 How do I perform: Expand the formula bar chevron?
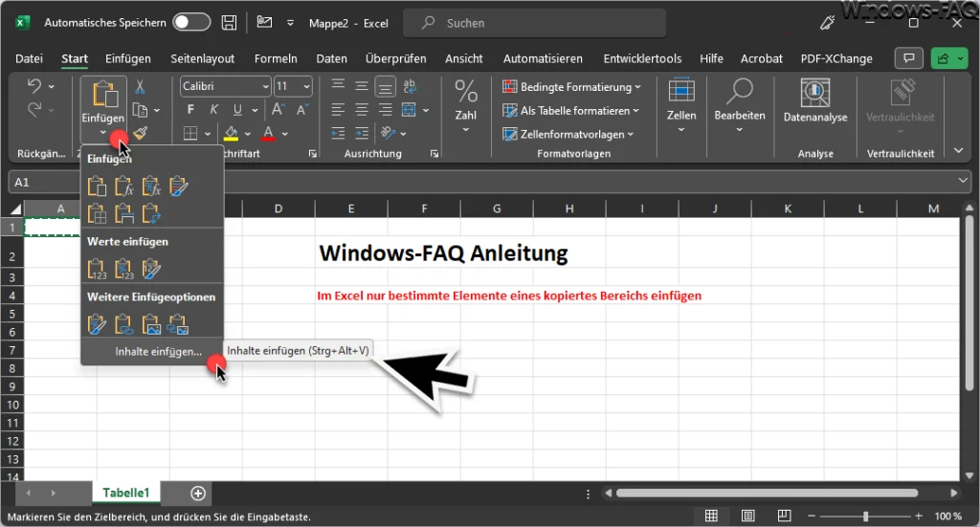coord(963,181)
